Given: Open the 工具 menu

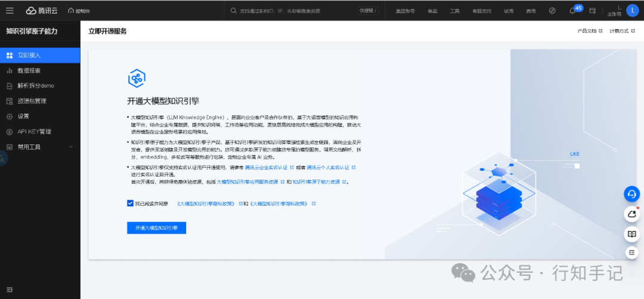Looking at the screenshot, I should [454, 11].
